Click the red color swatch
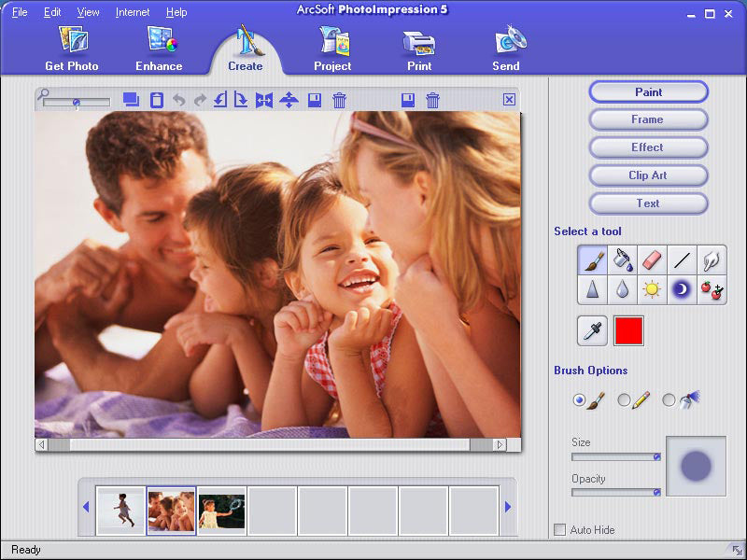Screen dimensions: 747x560 [x=629, y=330]
